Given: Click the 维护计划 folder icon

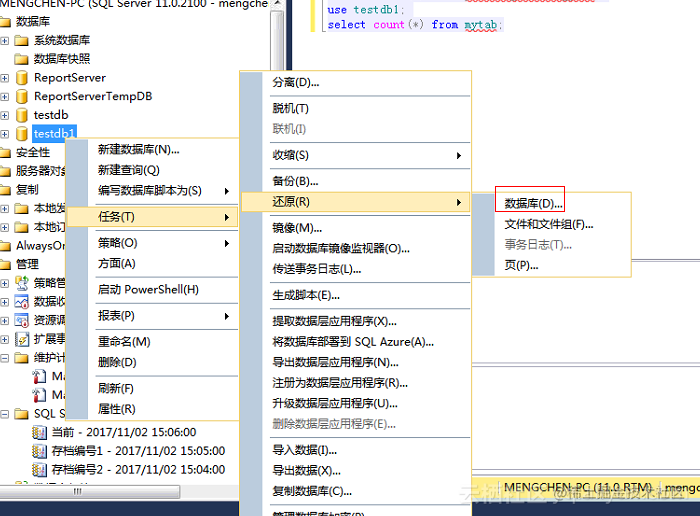Looking at the screenshot, I should point(21,358).
